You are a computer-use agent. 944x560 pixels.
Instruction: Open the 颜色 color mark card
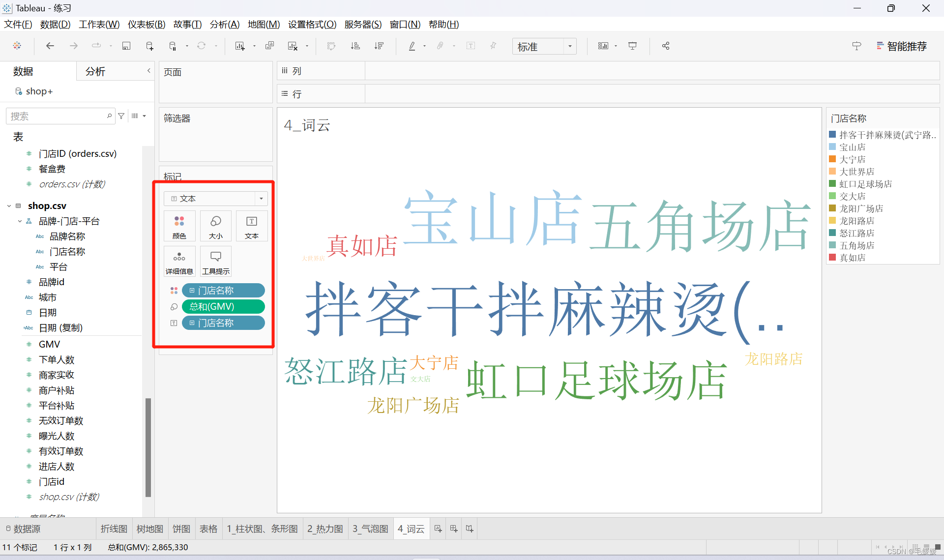(x=179, y=226)
